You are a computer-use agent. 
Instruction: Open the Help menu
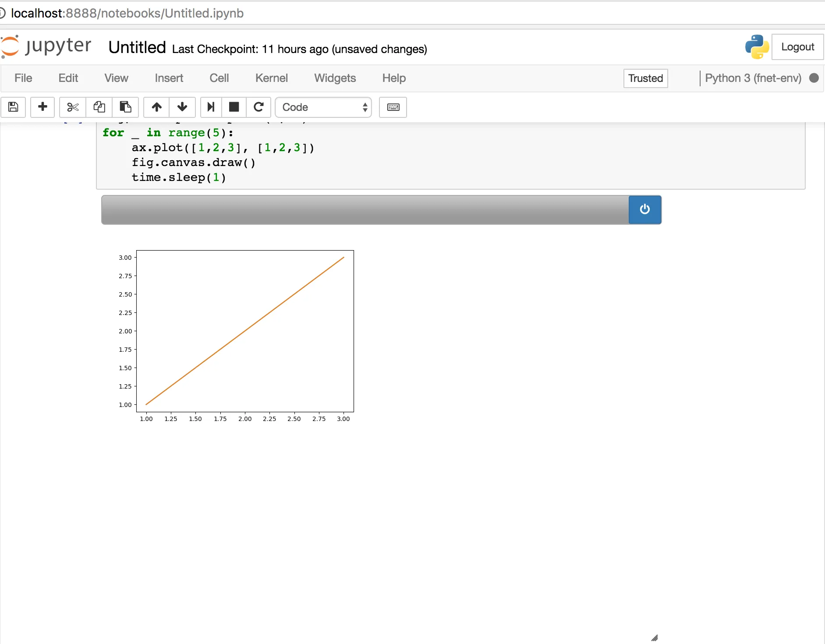pyautogui.click(x=394, y=78)
